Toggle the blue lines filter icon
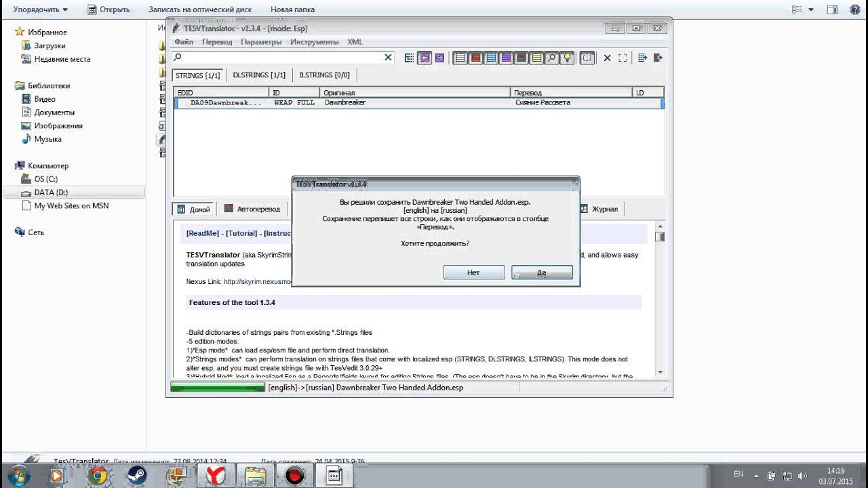This screenshot has width=868, height=488. click(x=491, y=58)
